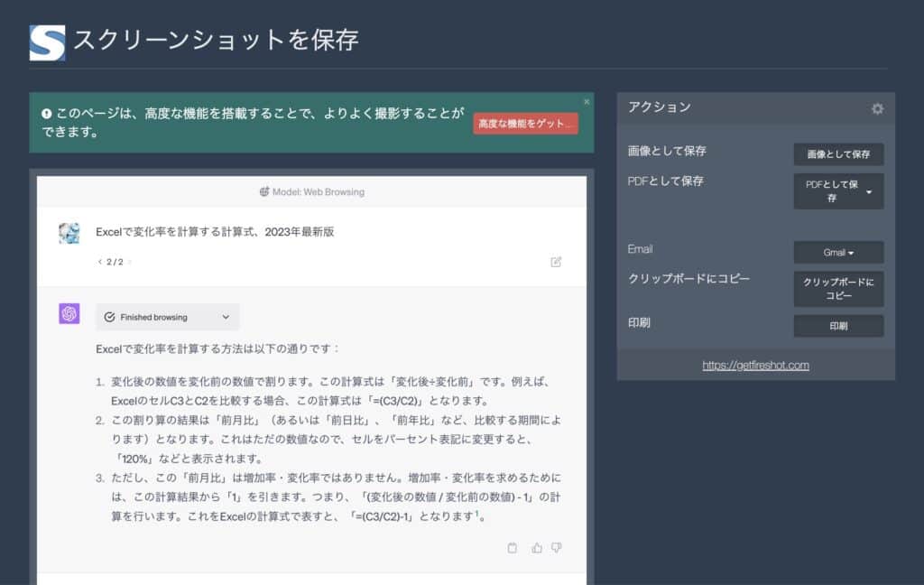Click the globe icon beside Model: Web Browsing
924x585 pixels.
264,191
